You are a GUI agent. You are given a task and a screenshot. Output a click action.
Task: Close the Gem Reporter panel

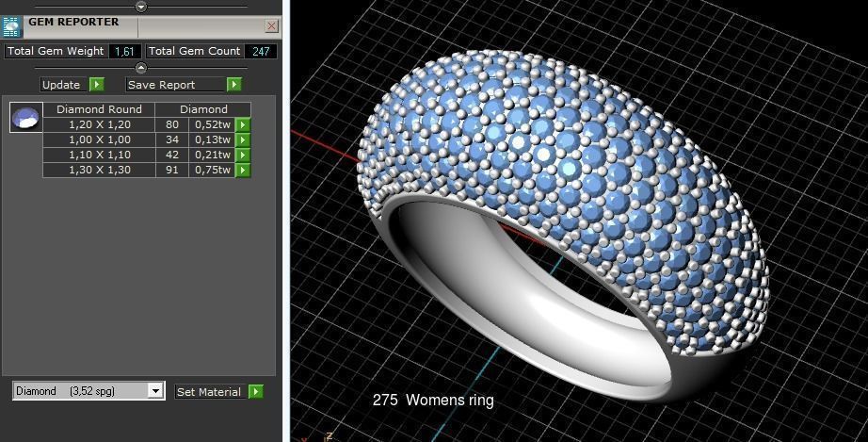[x=271, y=26]
